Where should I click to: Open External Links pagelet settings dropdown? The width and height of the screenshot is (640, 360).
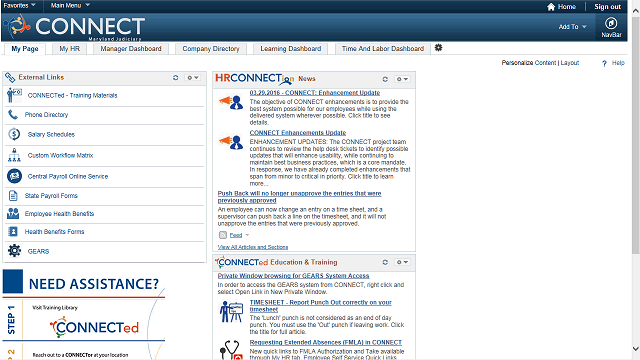coord(193,78)
